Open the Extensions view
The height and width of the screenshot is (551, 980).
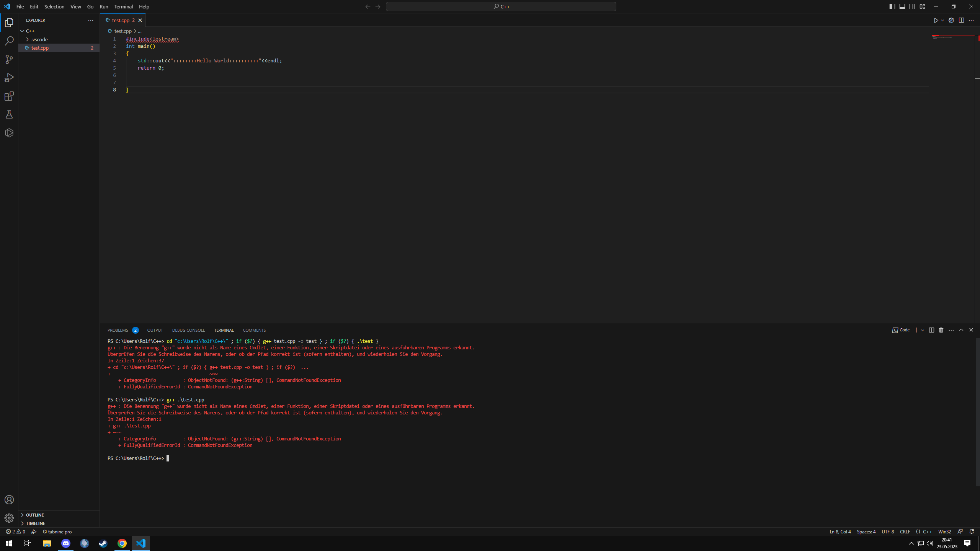[9, 96]
